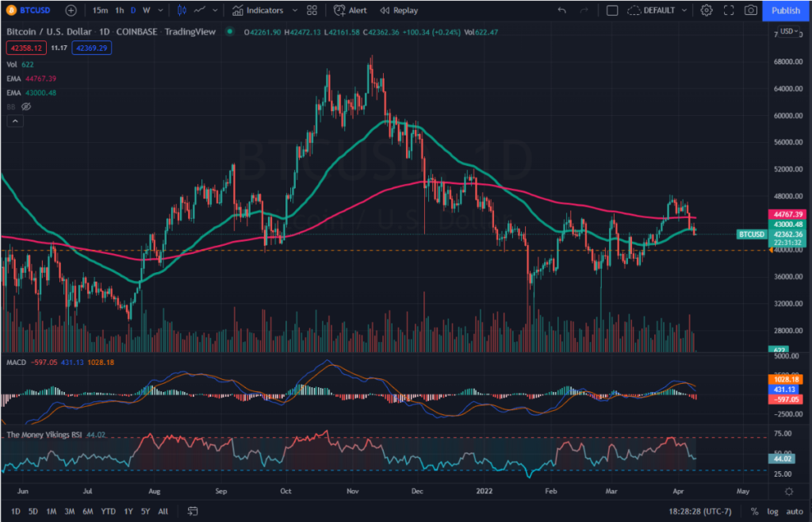Expand the timeframe interval dropdown

160,10
